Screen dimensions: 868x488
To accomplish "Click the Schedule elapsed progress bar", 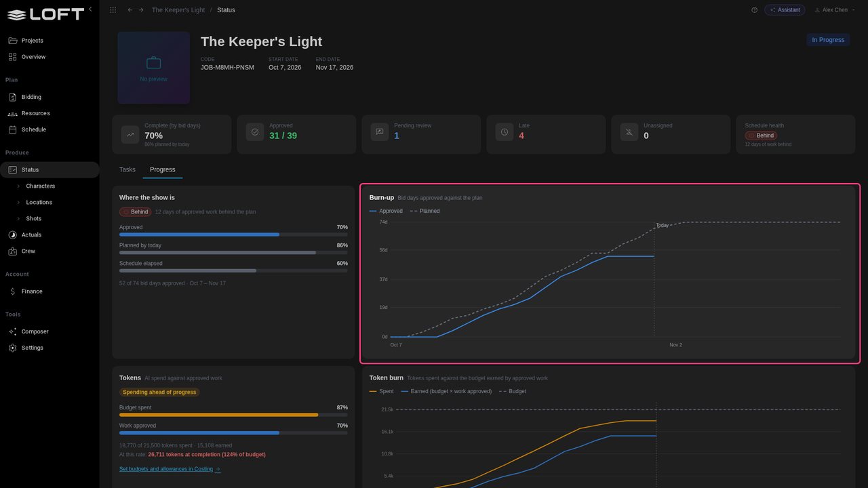I will point(233,270).
